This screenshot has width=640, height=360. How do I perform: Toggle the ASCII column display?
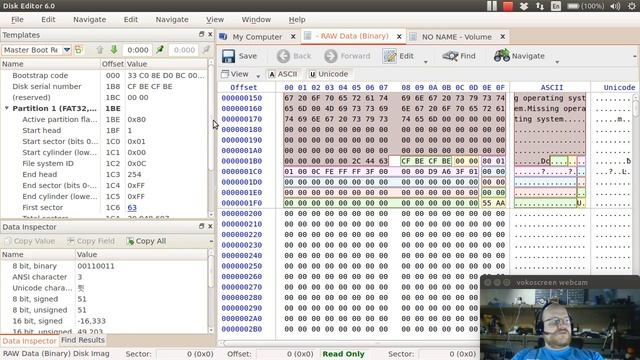click(282, 74)
